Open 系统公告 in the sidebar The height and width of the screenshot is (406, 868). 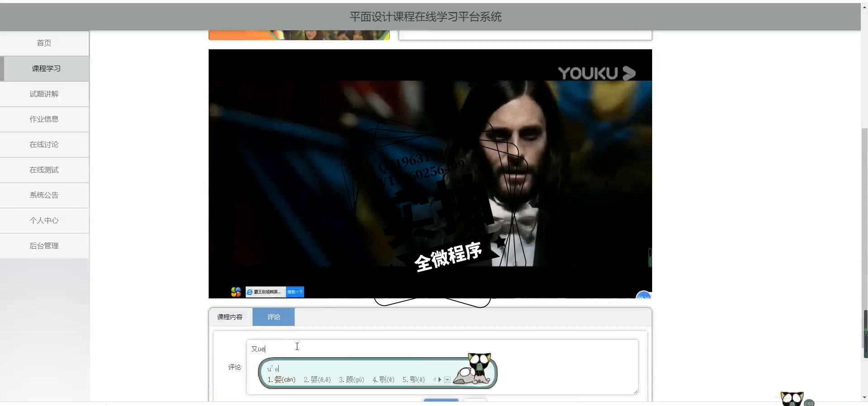coord(44,195)
